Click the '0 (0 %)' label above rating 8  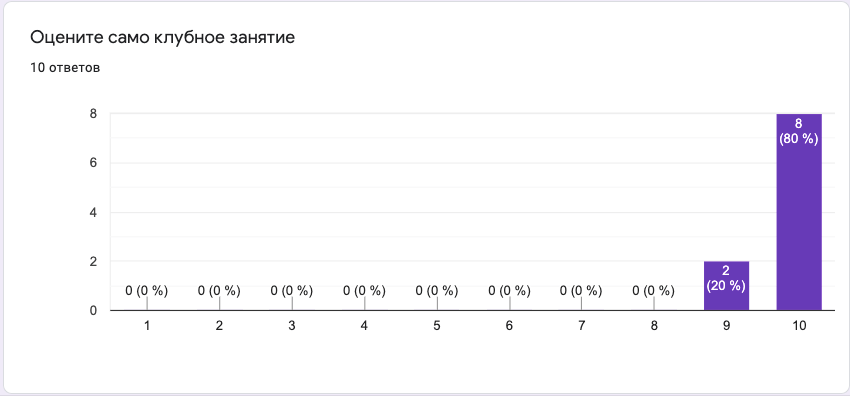point(654,291)
